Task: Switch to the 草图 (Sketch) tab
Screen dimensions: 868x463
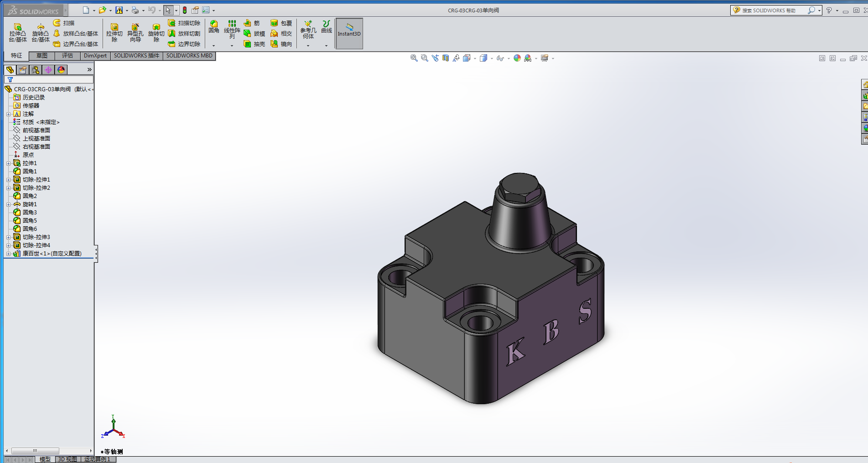Action: click(42, 56)
